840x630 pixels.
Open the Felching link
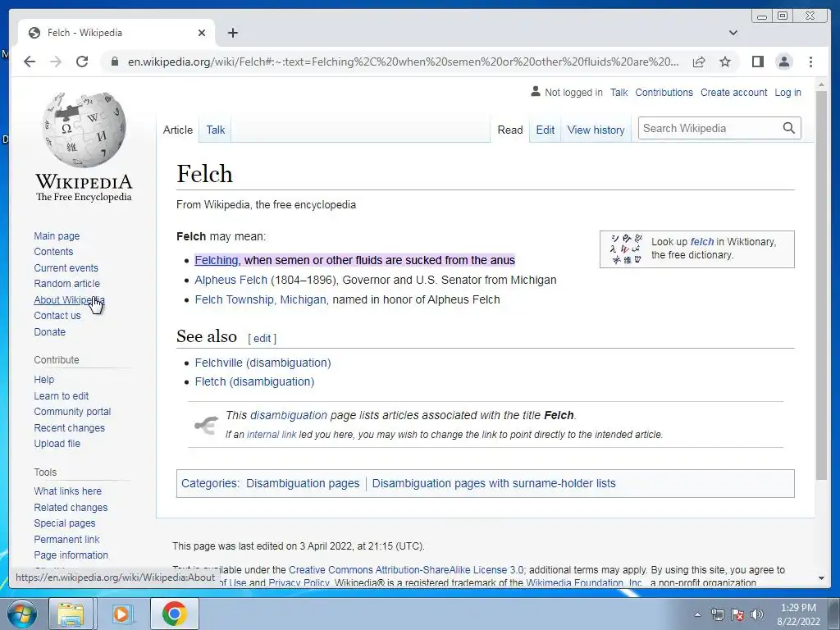coord(217,260)
